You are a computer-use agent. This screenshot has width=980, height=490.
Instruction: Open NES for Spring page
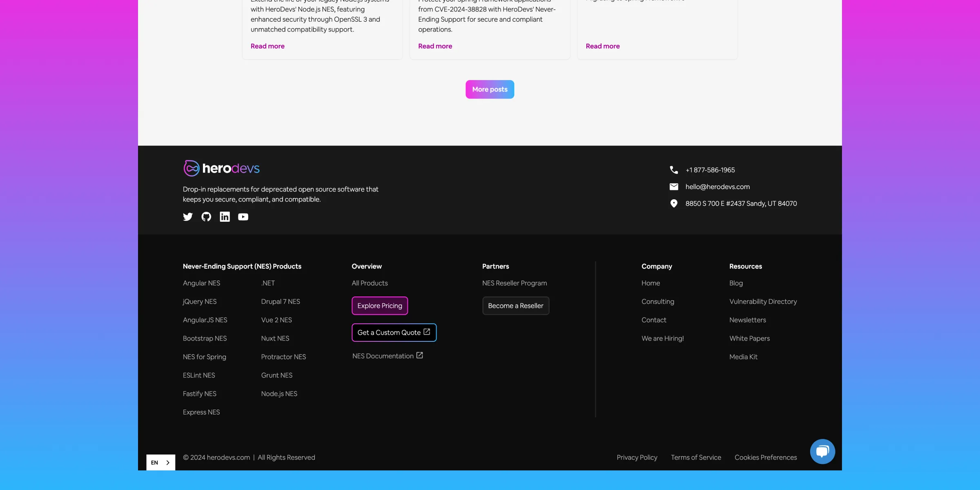pos(205,357)
